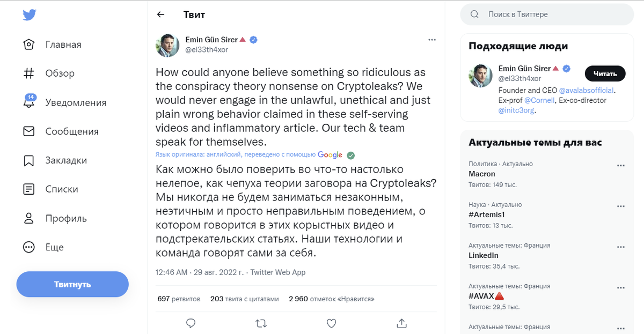Open the Home feed via house icon
The width and height of the screenshot is (644, 334).
pyautogui.click(x=27, y=44)
